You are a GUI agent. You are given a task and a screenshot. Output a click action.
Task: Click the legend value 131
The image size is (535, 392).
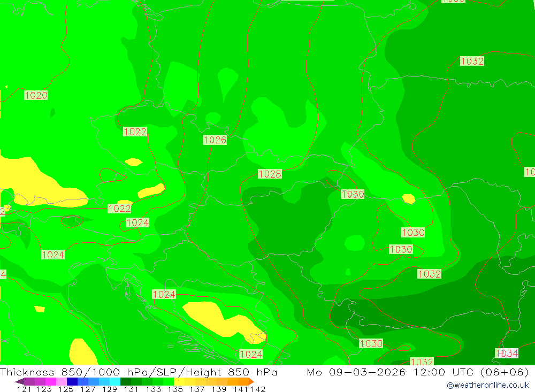(x=131, y=389)
